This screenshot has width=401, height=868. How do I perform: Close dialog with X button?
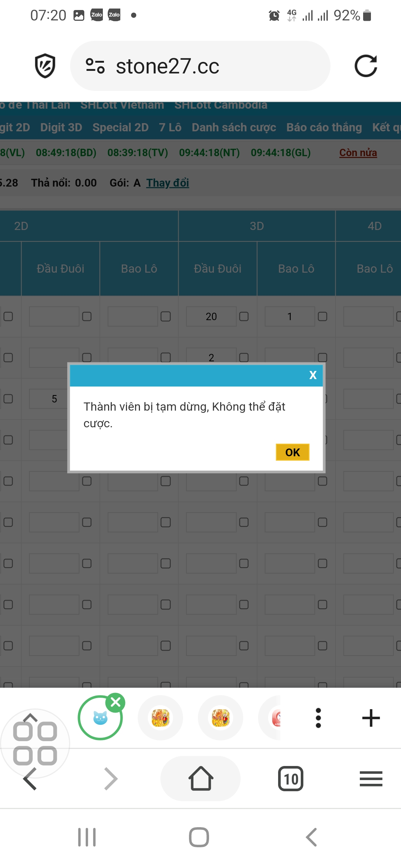coord(313,375)
